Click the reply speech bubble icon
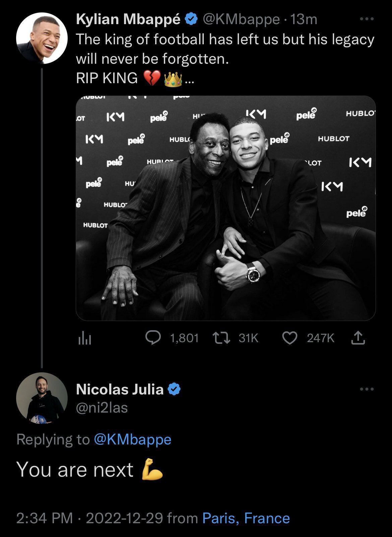The width and height of the screenshot is (392, 537). pyautogui.click(x=154, y=338)
